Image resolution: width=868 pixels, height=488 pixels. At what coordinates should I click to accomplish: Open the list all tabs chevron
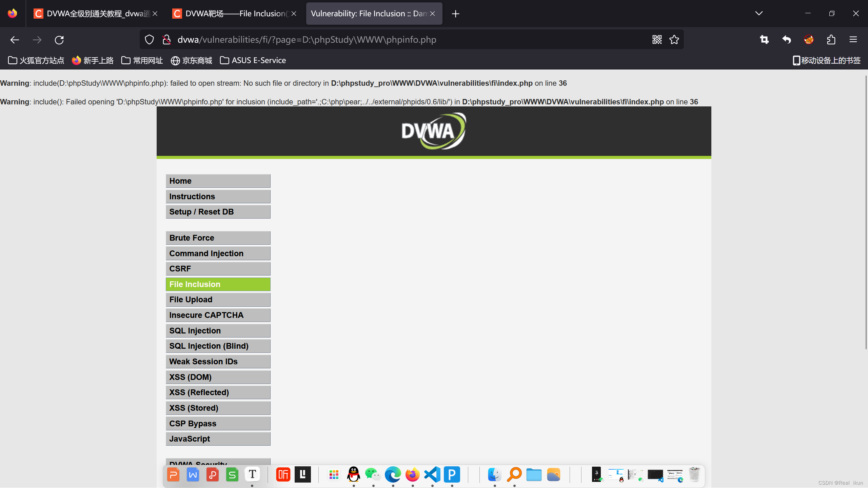(x=759, y=14)
